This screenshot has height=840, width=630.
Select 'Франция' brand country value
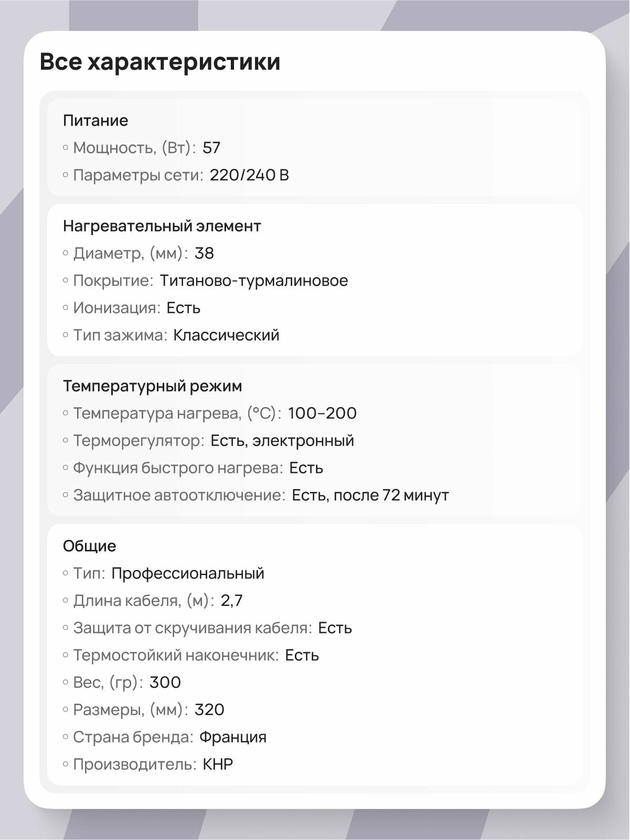pos(233,737)
